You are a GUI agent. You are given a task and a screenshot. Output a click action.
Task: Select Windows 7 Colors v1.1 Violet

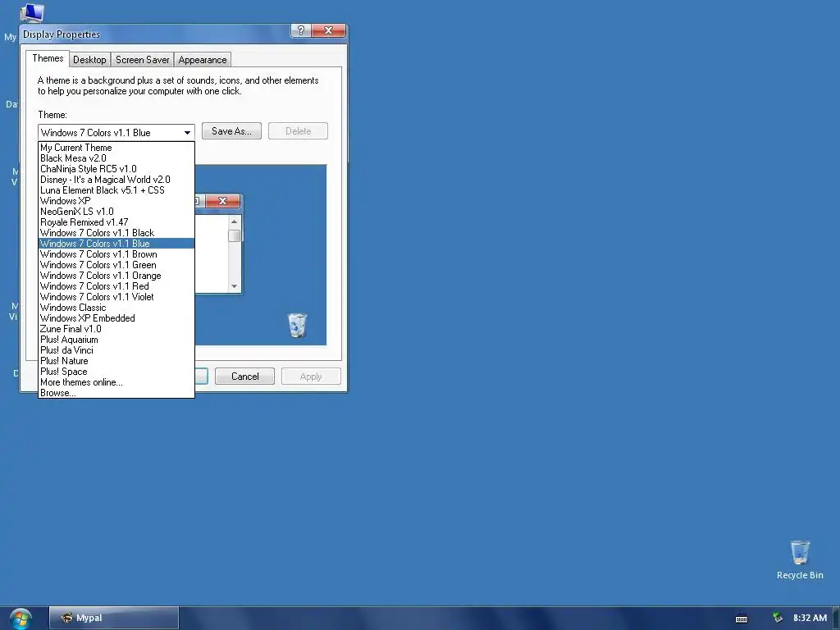click(x=116, y=297)
